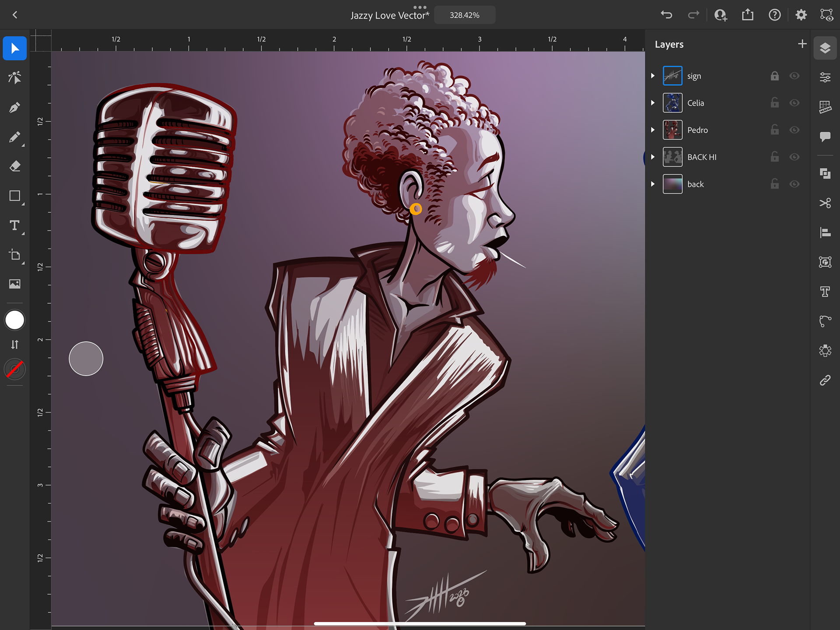The image size is (840, 630).
Task: Select the Pen tool
Action: coord(15,107)
